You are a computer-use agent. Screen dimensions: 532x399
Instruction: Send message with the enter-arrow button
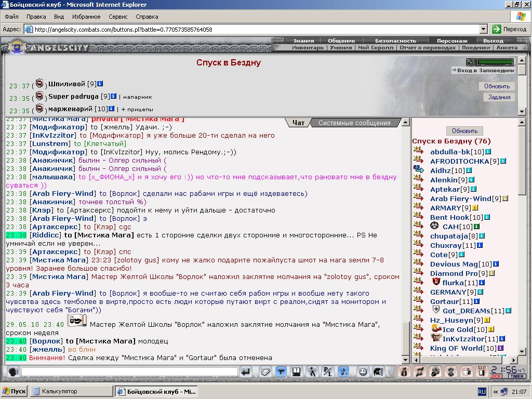[x=245, y=372]
